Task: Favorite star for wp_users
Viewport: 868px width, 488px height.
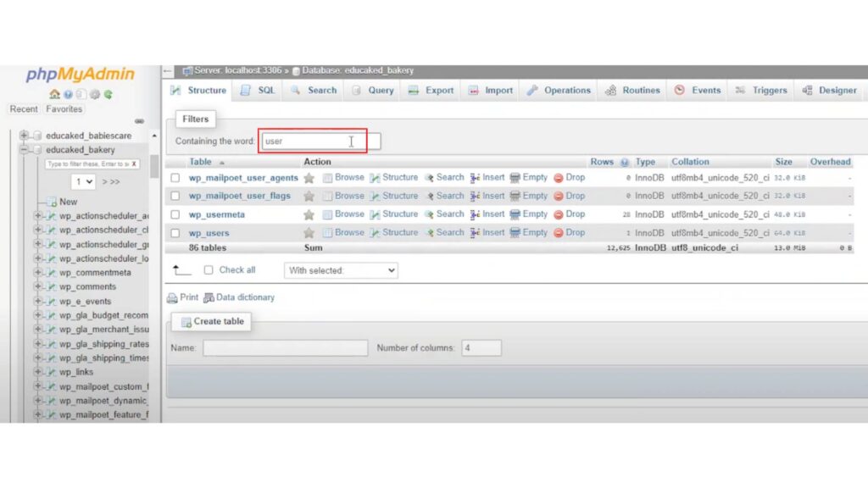Action: pyautogui.click(x=309, y=233)
